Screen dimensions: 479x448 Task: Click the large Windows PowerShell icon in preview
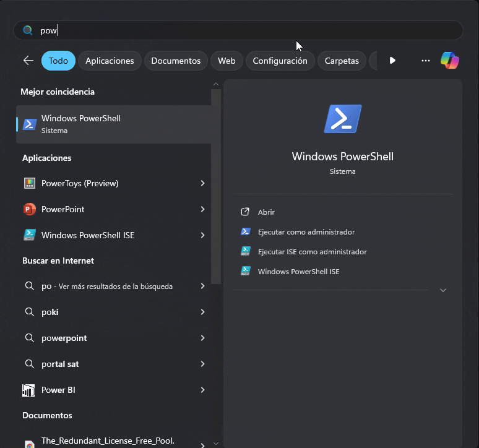pyautogui.click(x=342, y=119)
